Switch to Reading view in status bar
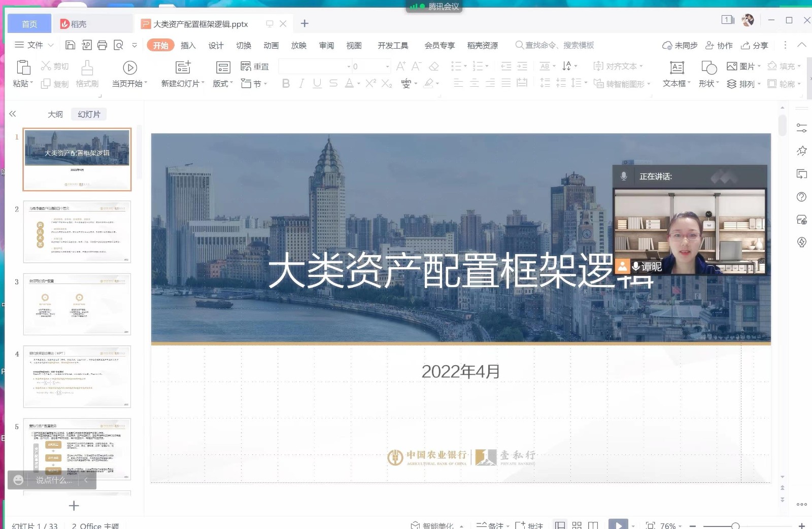Image resolution: width=812 pixels, height=529 pixels. [593, 525]
